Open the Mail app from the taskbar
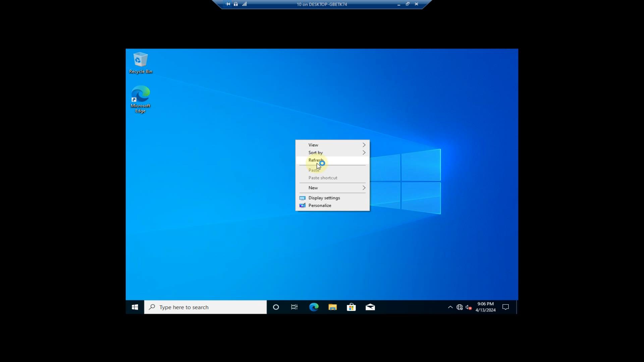The image size is (644, 362). (x=370, y=307)
